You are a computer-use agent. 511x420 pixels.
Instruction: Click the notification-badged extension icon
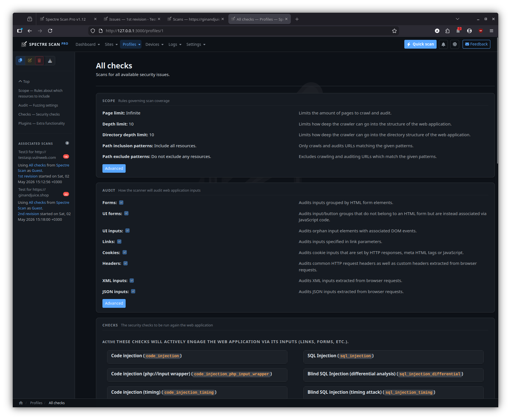(458, 31)
